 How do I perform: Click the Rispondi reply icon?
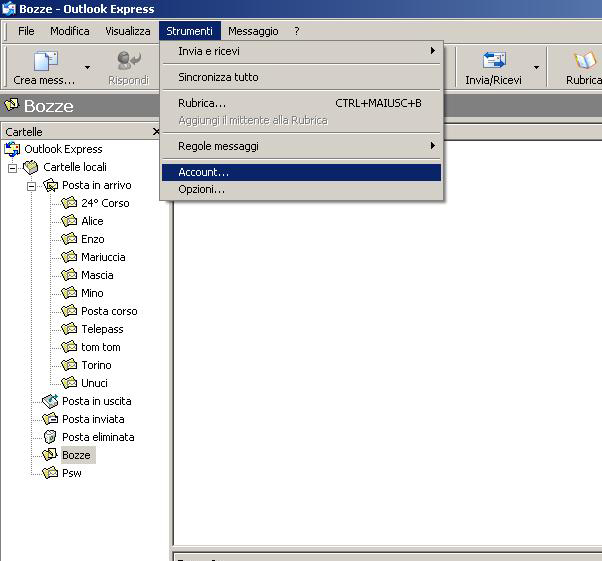tap(129, 60)
